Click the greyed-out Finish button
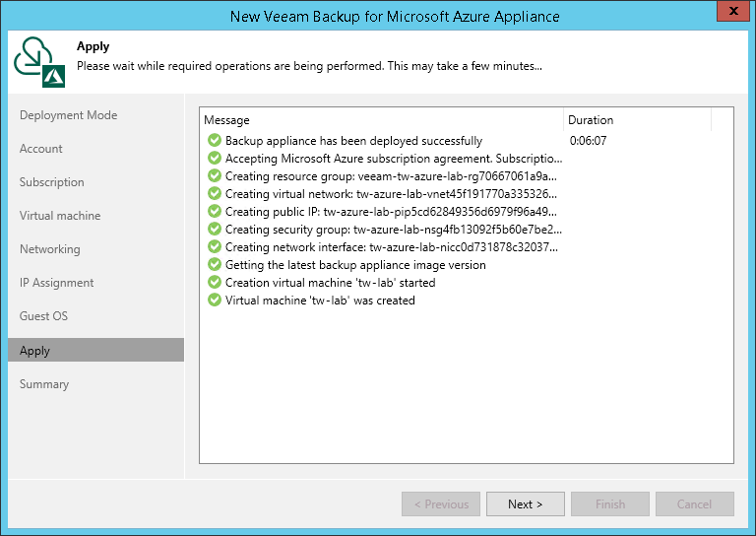756x536 pixels. [610, 504]
